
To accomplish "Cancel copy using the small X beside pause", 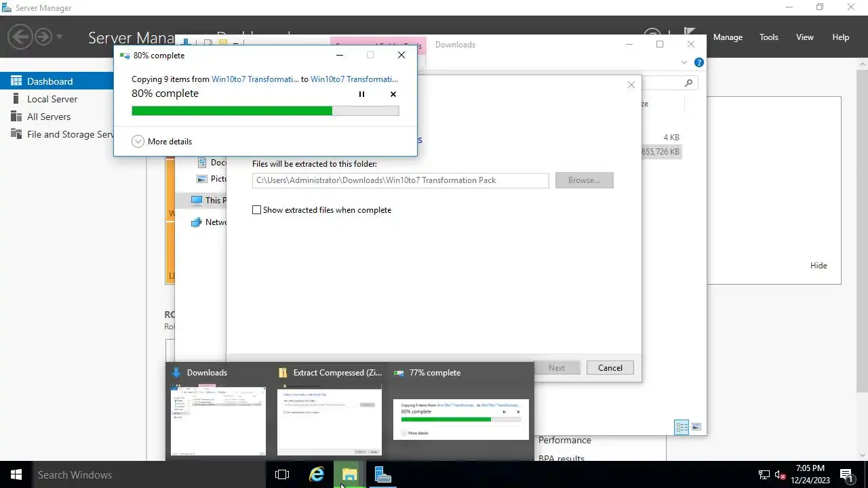I will click(x=393, y=94).
